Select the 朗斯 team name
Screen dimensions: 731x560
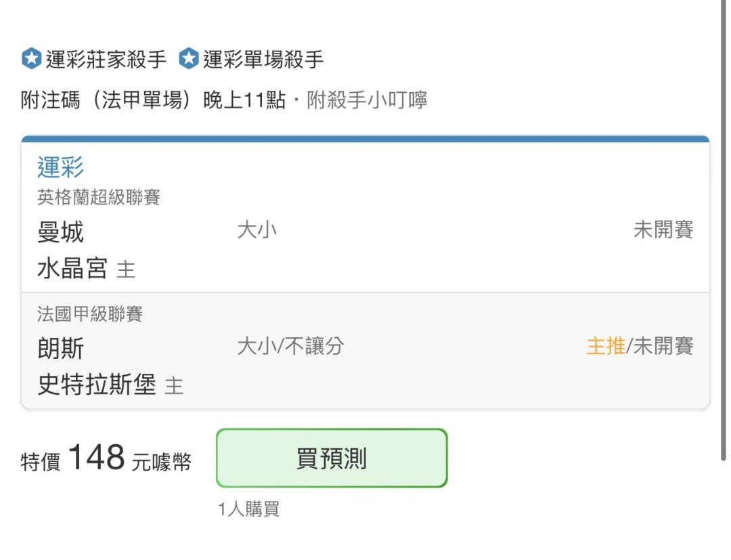point(61,348)
